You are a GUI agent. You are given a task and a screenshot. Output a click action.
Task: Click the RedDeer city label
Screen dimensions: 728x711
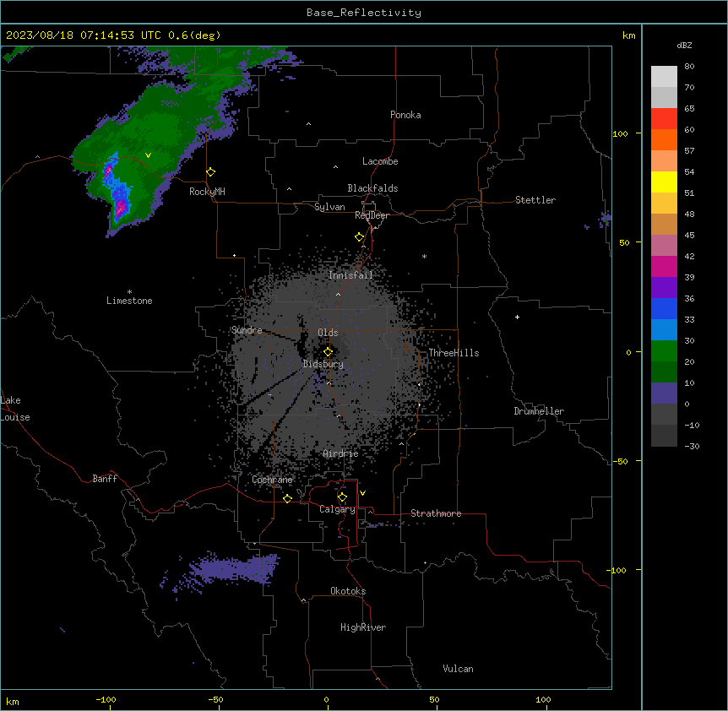pyautogui.click(x=372, y=215)
